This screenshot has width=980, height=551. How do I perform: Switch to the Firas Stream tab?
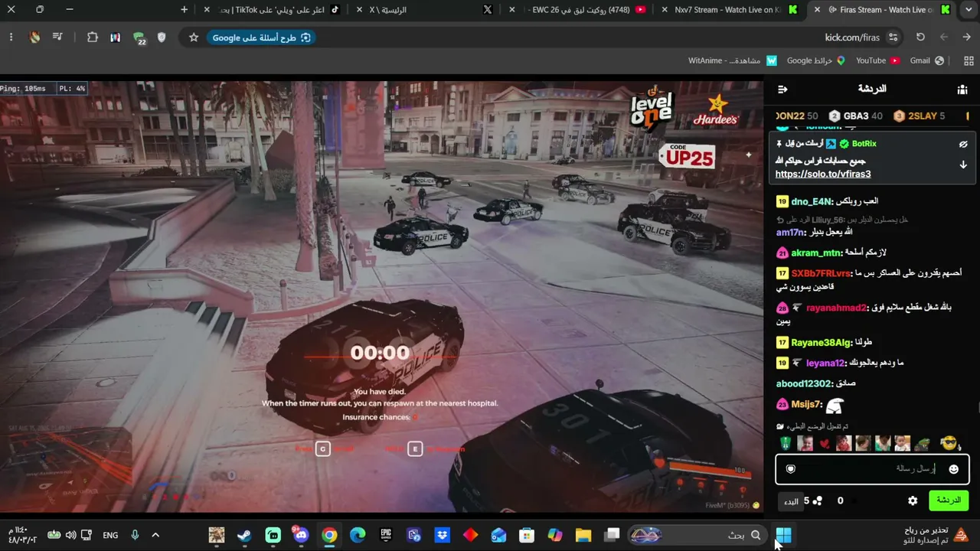pyautogui.click(x=884, y=10)
